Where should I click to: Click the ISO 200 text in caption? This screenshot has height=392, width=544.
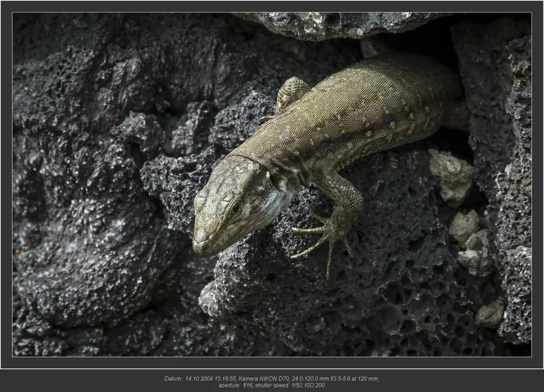click(314, 385)
